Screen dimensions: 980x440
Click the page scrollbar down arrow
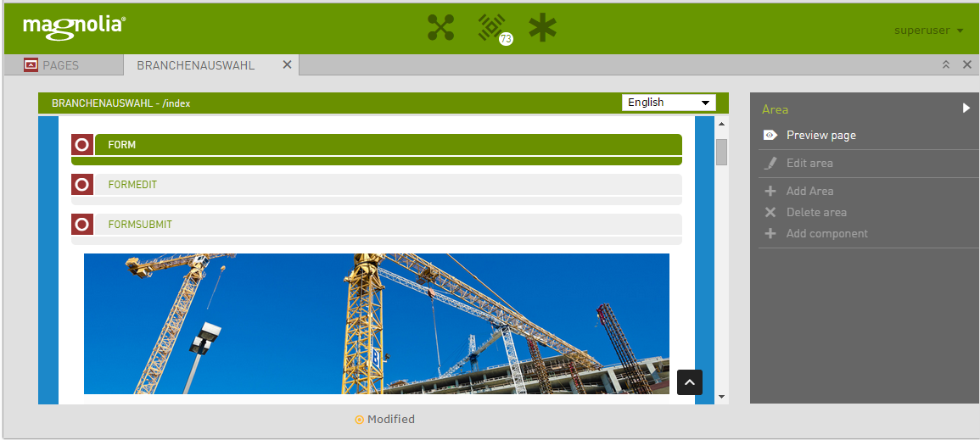click(722, 396)
